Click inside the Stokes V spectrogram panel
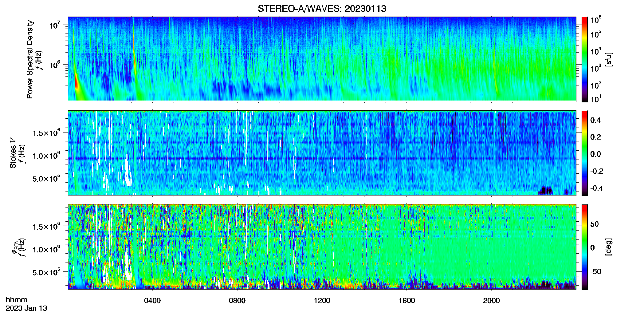Image resolution: width=644 pixels, height=332 pixels. [322, 153]
